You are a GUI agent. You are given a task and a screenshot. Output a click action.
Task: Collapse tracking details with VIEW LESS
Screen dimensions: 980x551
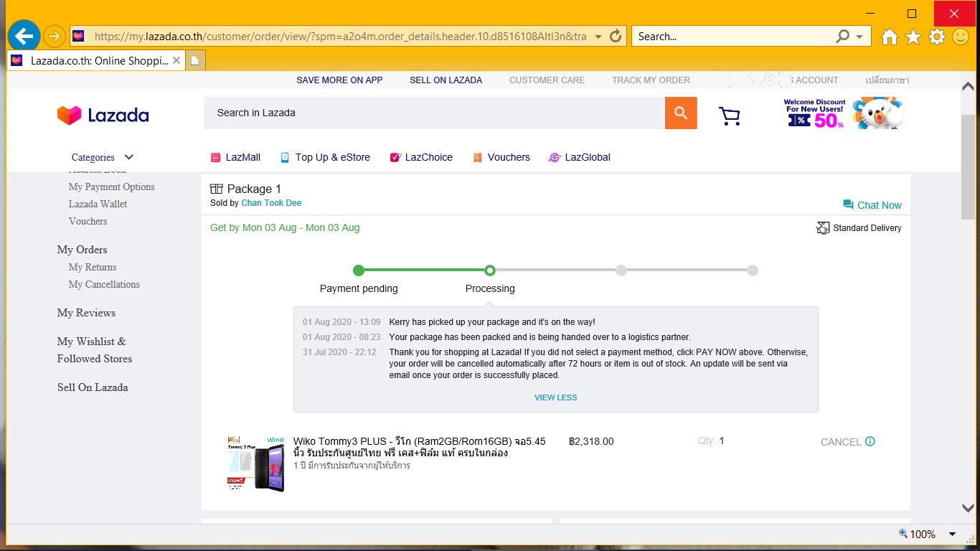click(555, 397)
